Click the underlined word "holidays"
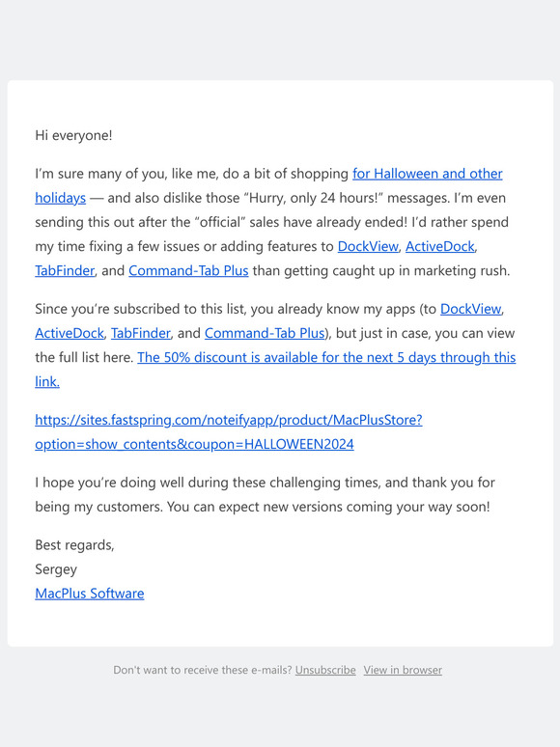 60,198
